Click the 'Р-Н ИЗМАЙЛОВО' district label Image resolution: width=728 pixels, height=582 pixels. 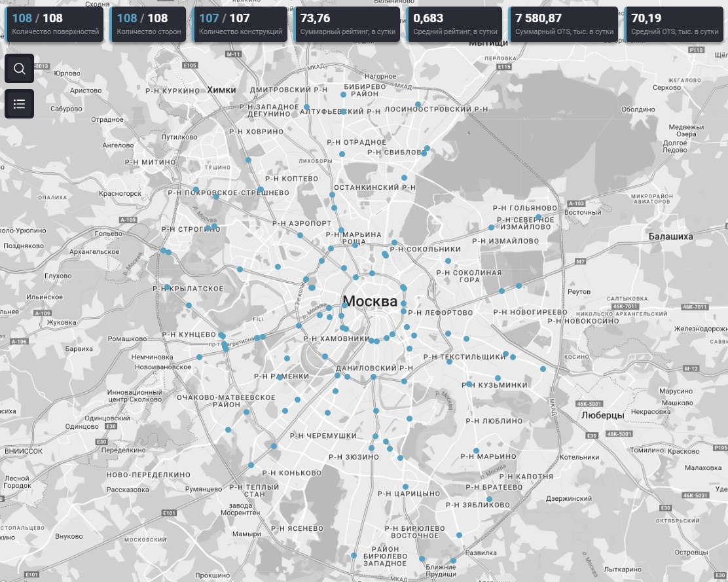pyautogui.click(x=505, y=242)
